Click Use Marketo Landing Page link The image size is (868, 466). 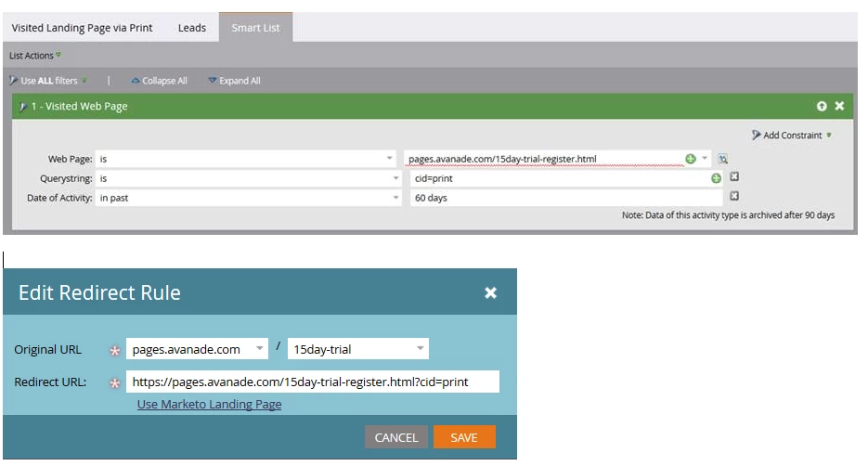(209, 405)
